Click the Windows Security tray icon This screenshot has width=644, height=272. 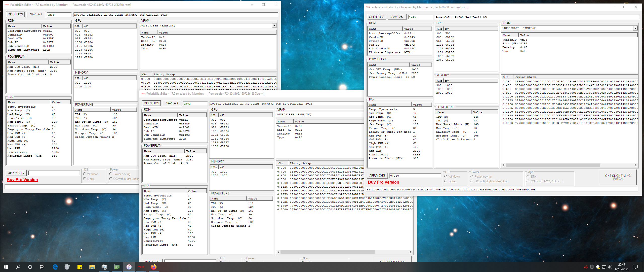(598, 267)
